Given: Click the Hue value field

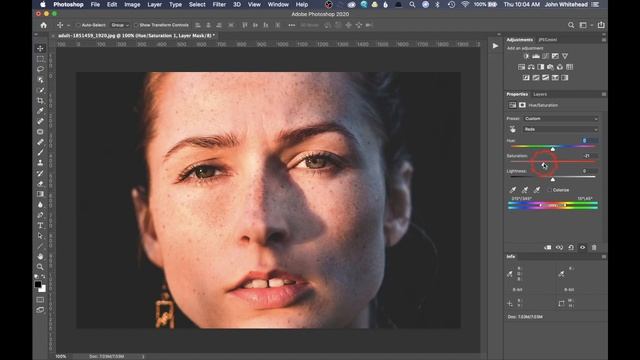Looking at the screenshot, I should [x=589, y=141].
